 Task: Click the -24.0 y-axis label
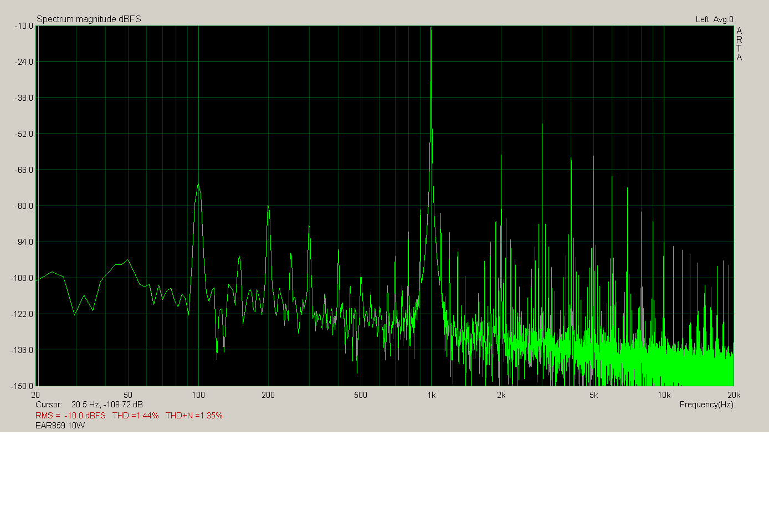(x=24, y=62)
